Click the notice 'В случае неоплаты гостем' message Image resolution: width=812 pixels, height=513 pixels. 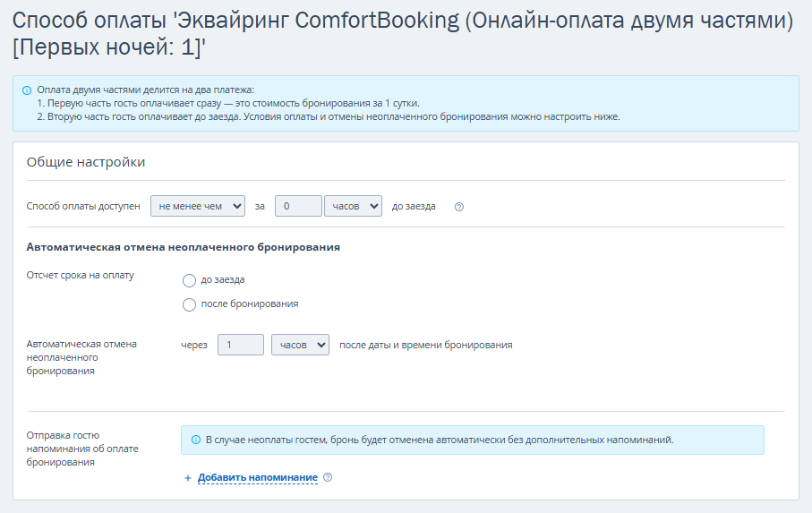(x=440, y=440)
